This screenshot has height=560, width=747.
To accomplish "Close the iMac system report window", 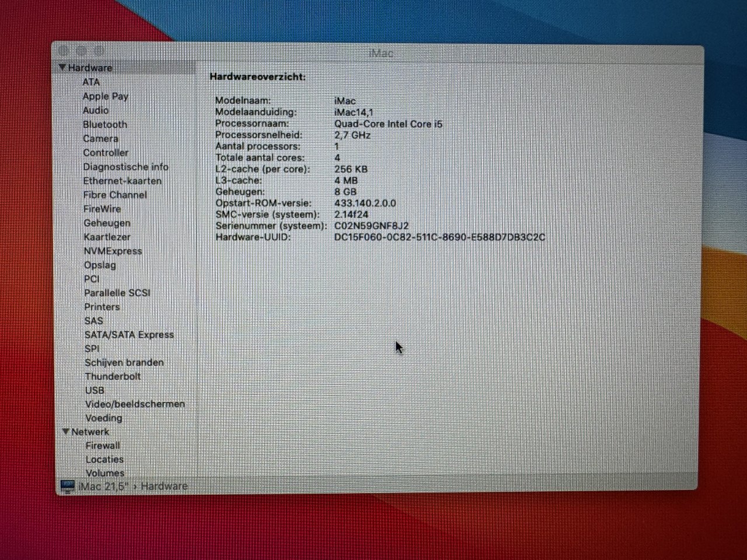I will click(64, 51).
